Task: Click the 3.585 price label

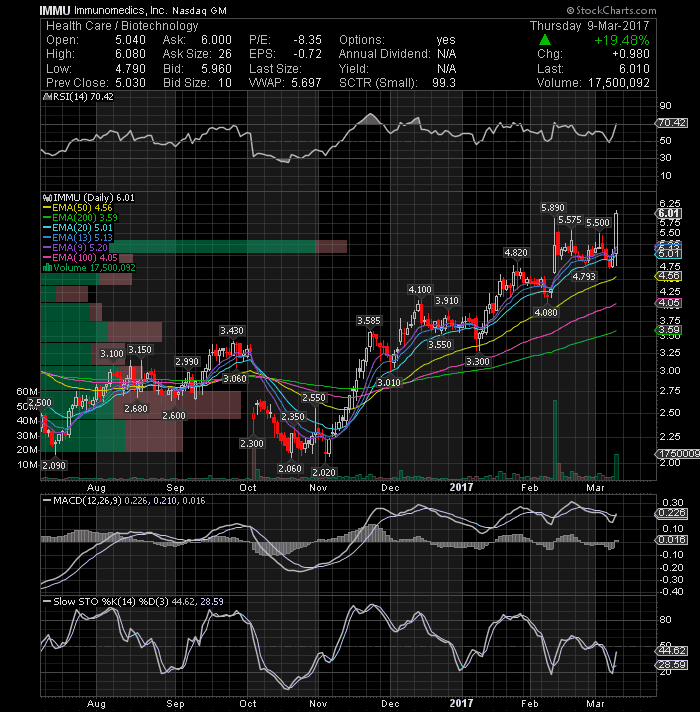Action: pos(369,321)
